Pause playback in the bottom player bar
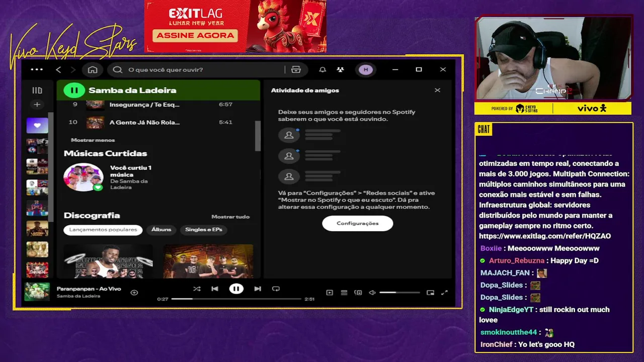Viewport: 644px width, 362px height. 236,289
